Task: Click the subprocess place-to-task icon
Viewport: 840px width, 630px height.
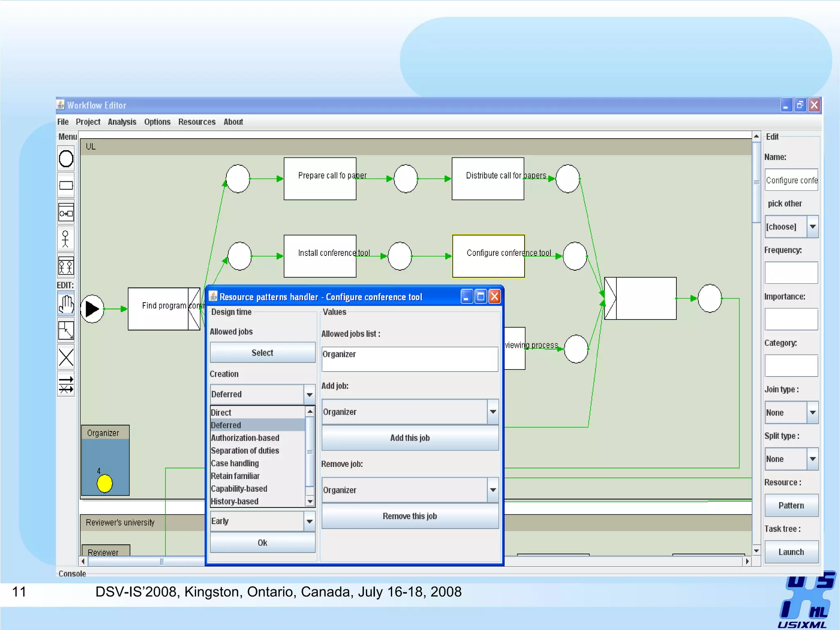Action: [66, 212]
